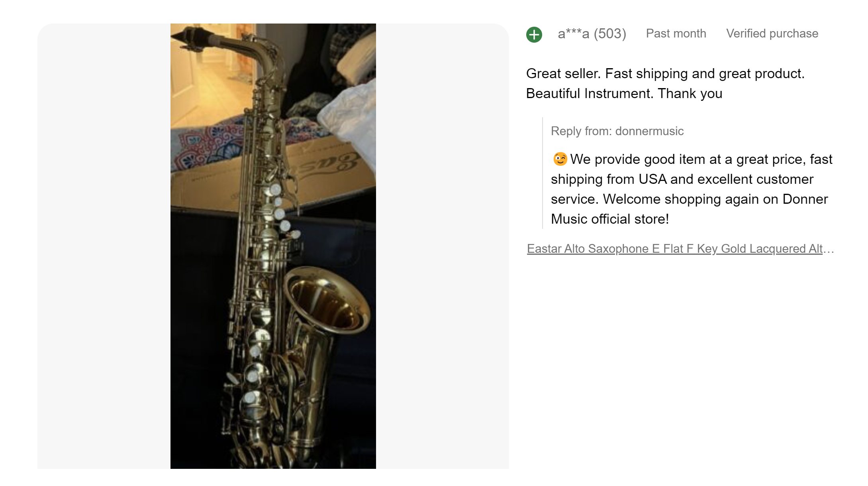Open the saxophone review photo
This screenshot has width=868, height=486.
click(273, 246)
